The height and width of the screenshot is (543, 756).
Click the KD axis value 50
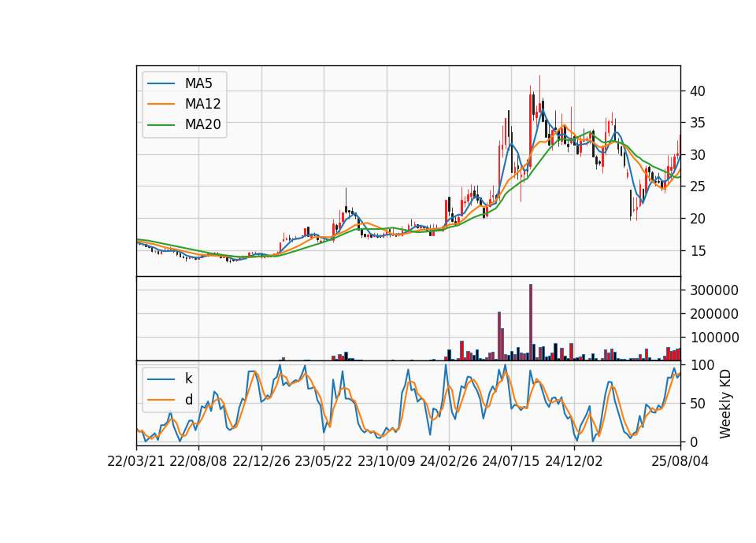[x=697, y=404]
